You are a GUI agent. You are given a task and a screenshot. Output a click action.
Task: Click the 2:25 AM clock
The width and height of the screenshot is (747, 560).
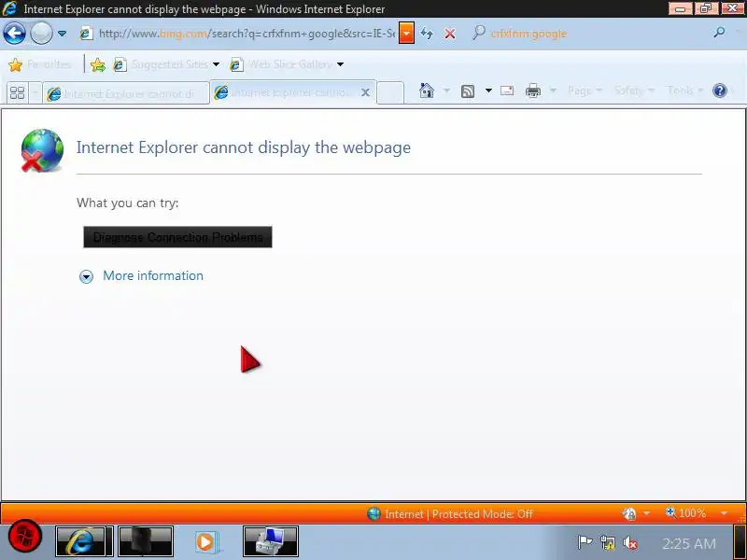pos(689,543)
